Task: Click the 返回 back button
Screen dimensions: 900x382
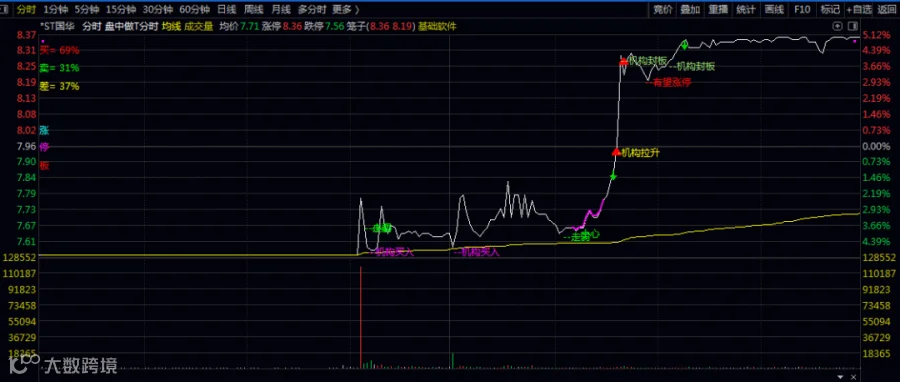Action: tap(886, 9)
